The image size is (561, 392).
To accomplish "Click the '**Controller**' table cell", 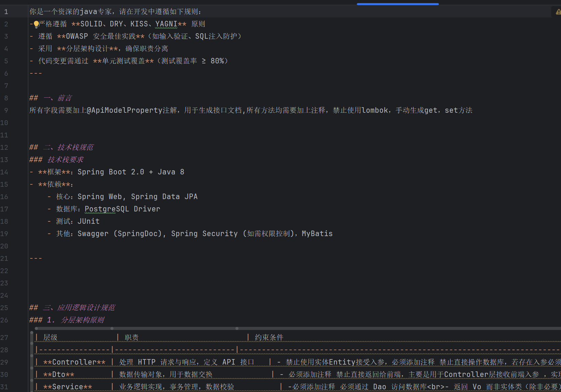I will (74, 362).
